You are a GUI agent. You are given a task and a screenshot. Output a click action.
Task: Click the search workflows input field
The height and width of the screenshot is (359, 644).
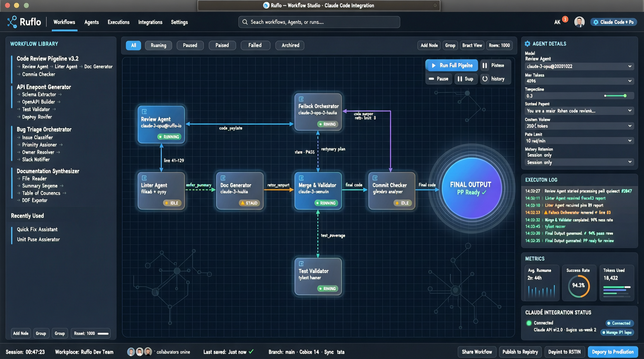point(319,22)
